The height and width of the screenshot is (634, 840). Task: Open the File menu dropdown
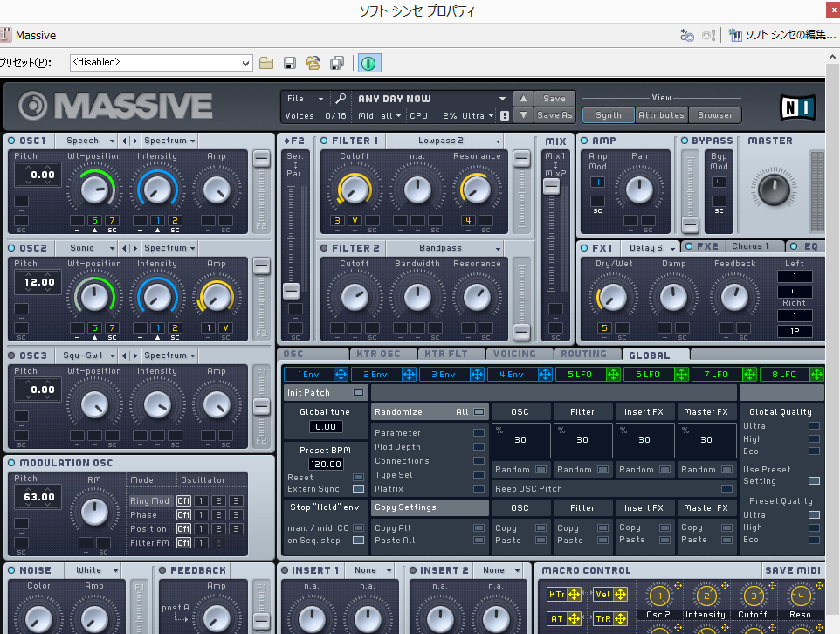tap(305, 99)
